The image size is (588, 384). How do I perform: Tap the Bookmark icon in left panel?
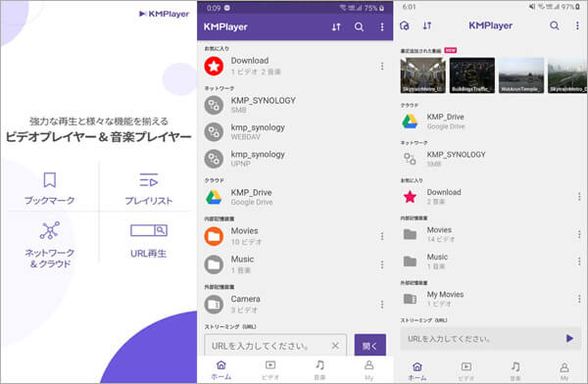point(50,180)
